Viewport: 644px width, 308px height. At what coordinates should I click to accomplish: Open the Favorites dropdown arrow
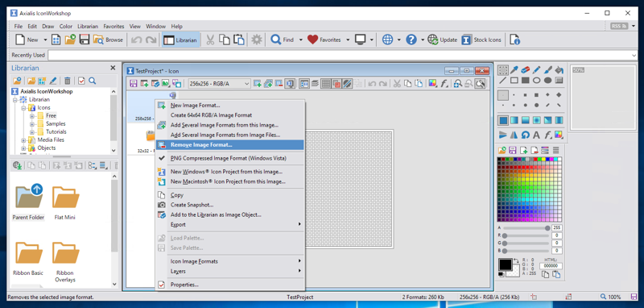(x=348, y=40)
